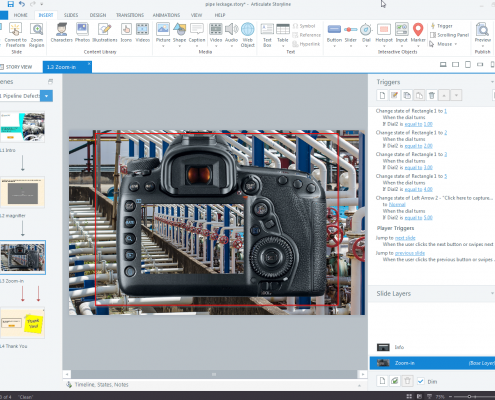Toggle the Dim checkbox
The image size is (495, 400).
(421, 381)
